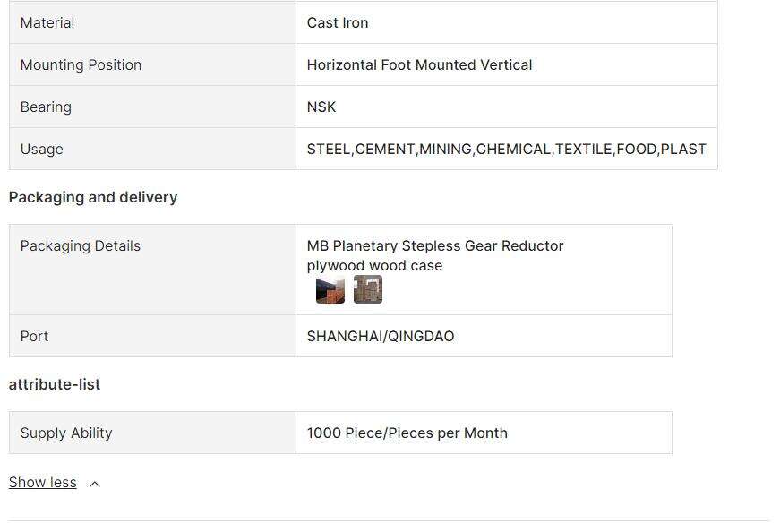
Task: Click the MB Planetary Stepless Gear Reductor text
Action: coord(435,245)
